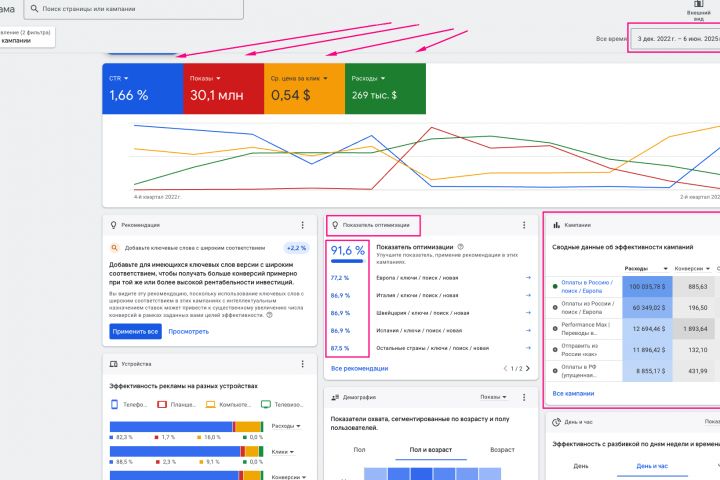Switch to the Возраст tab
This screenshot has height=480, width=720.
[x=502, y=450]
